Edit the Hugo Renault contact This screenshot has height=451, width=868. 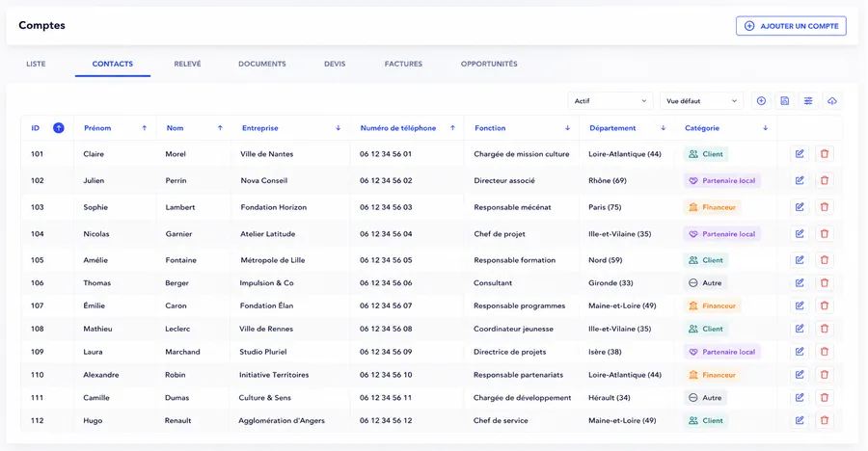click(x=800, y=420)
